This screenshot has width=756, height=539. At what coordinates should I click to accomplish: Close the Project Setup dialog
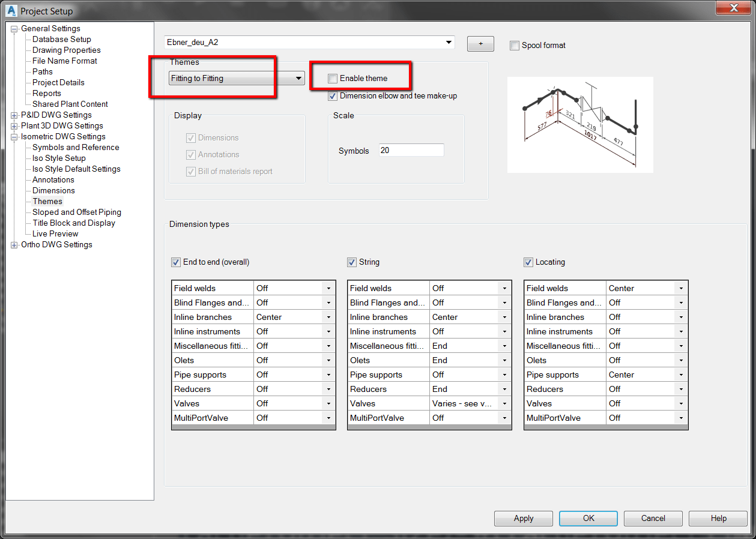(733, 8)
